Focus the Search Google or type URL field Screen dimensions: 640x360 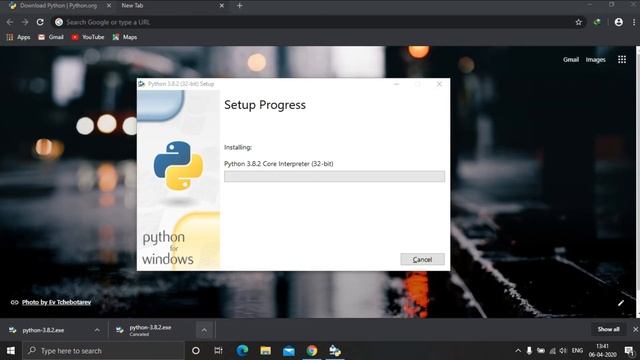(x=318, y=22)
